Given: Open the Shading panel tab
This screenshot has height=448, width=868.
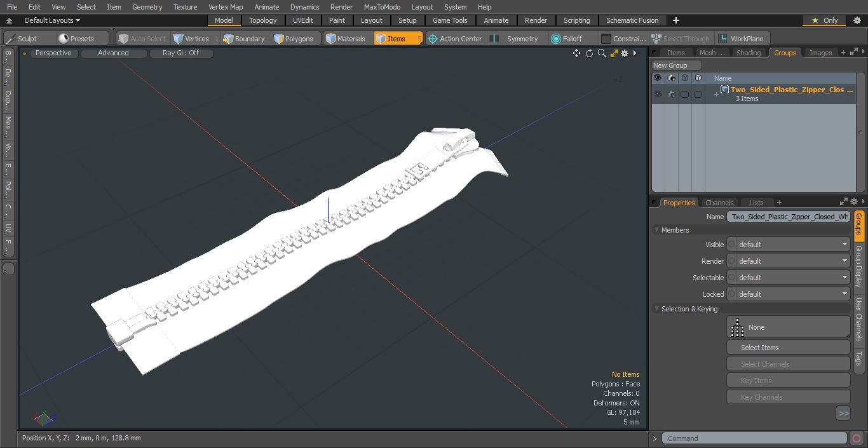Looking at the screenshot, I should (x=748, y=53).
